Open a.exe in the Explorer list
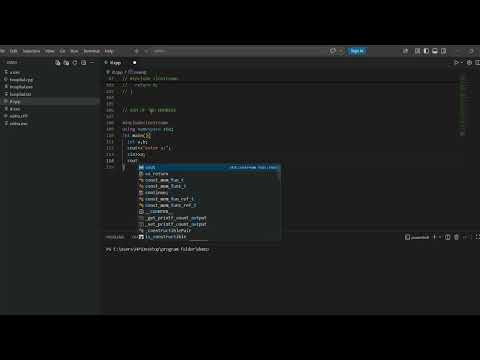The height and width of the screenshot is (360, 480). [x=50, y=72]
